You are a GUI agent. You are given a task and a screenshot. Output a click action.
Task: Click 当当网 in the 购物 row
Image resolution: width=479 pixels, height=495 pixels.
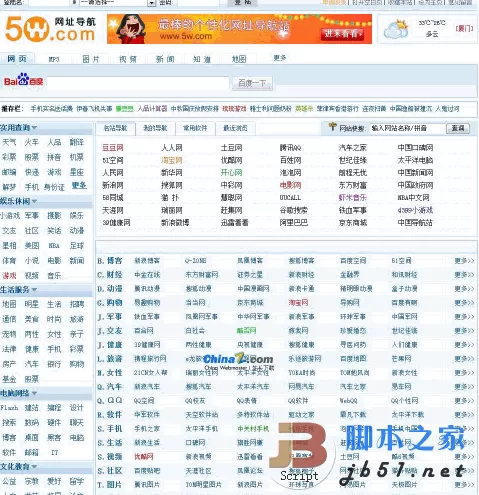[195, 303]
